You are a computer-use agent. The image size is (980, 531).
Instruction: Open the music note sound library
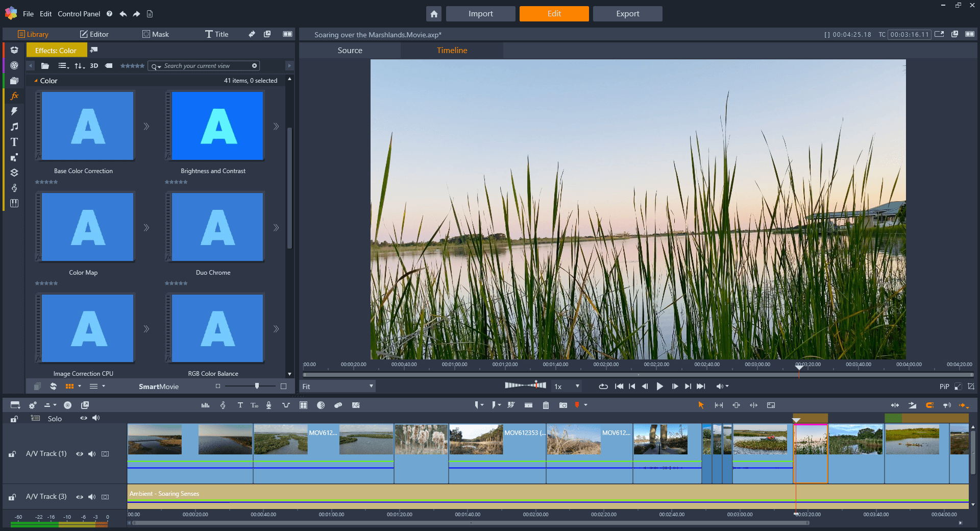pyautogui.click(x=14, y=127)
